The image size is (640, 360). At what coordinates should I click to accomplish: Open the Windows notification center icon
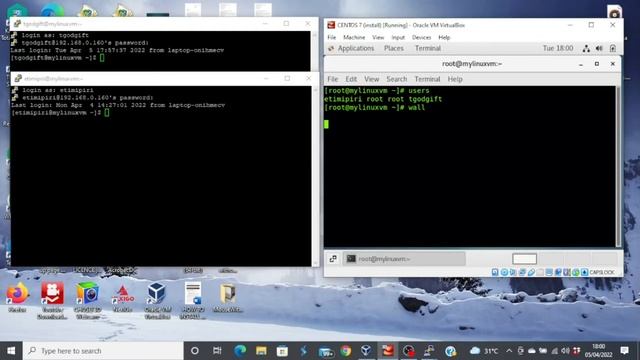pos(624,351)
